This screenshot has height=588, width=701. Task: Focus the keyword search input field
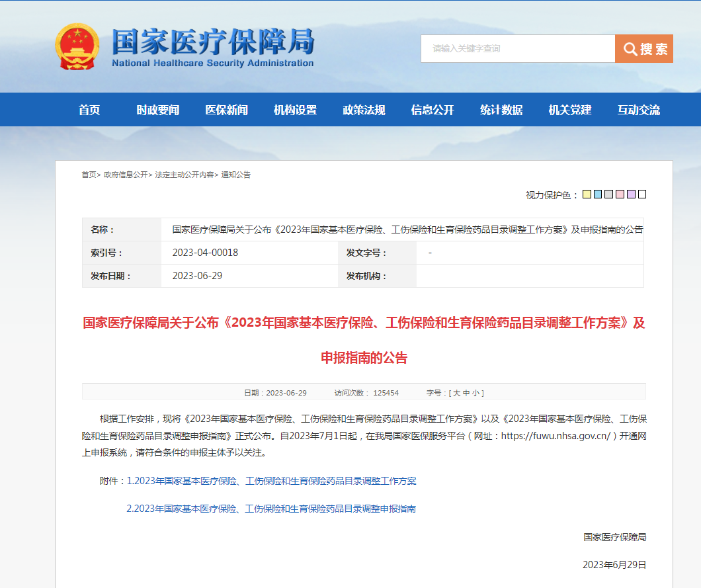(x=518, y=48)
